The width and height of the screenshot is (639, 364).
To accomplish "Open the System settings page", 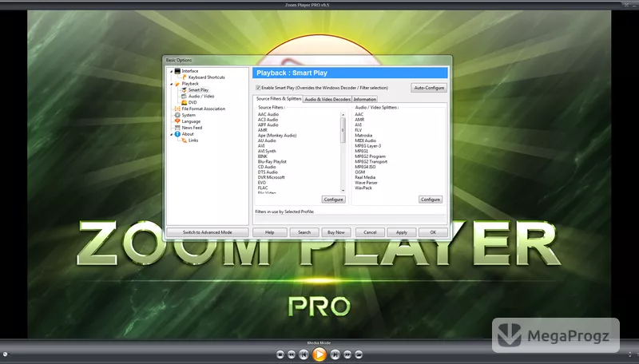I will pos(189,115).
